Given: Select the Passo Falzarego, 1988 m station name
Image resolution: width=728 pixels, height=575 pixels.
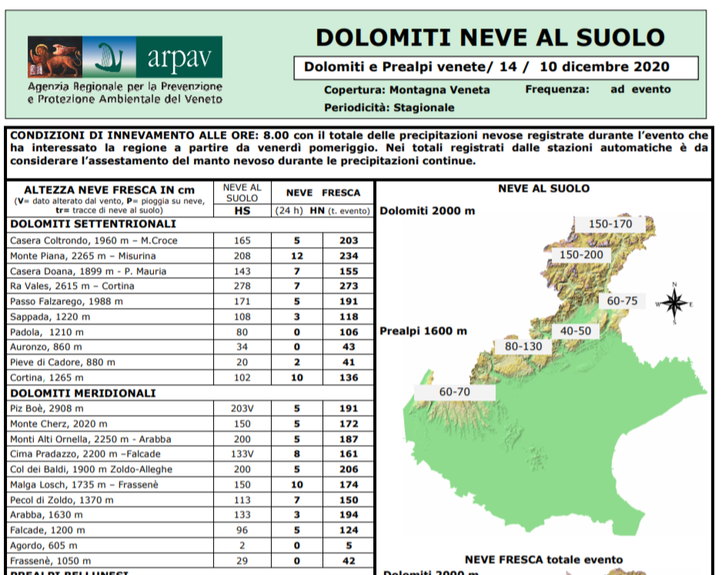Looking at the screenshot, I should tap(66, 302).
